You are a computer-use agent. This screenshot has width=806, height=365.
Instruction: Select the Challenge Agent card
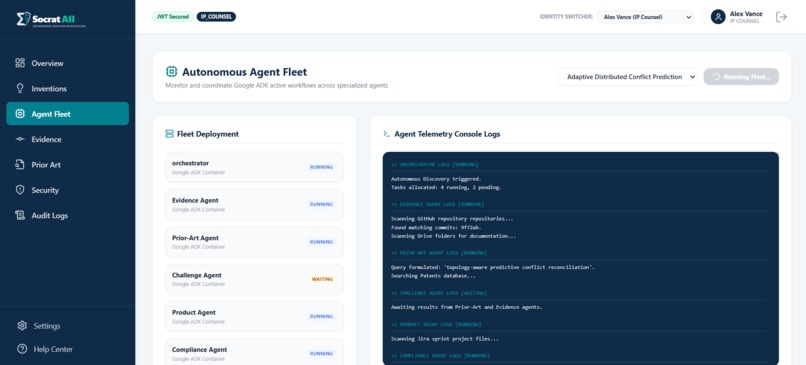254,279
